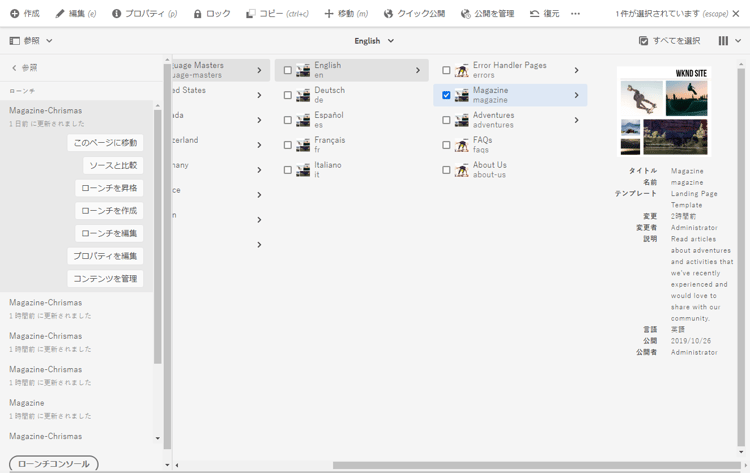This screenshot has height=473, width=750.
Task: Check the Deutsch page checkbox
Action: coord(287,95)
